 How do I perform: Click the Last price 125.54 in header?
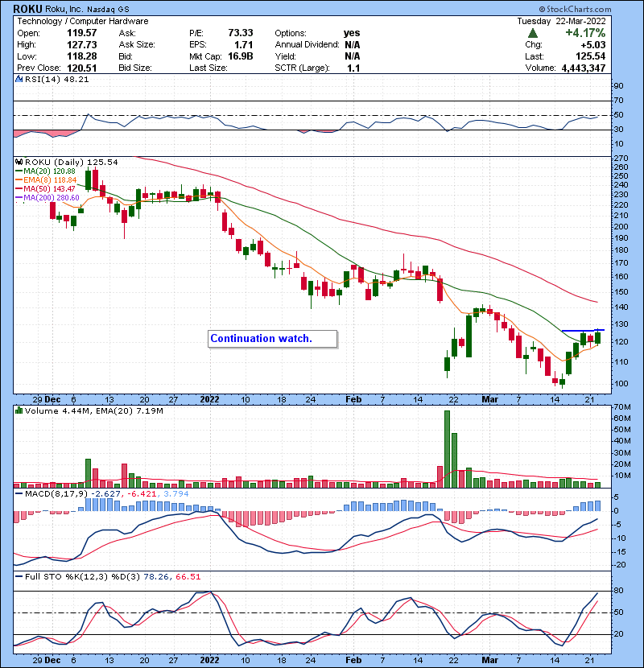[x=590, y=56]
